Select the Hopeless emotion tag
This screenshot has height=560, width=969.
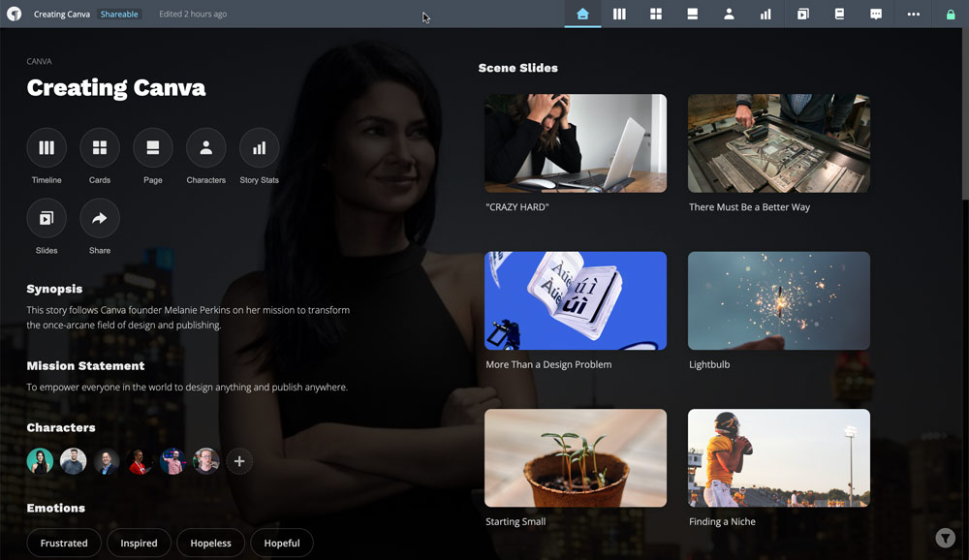[210, 543]
